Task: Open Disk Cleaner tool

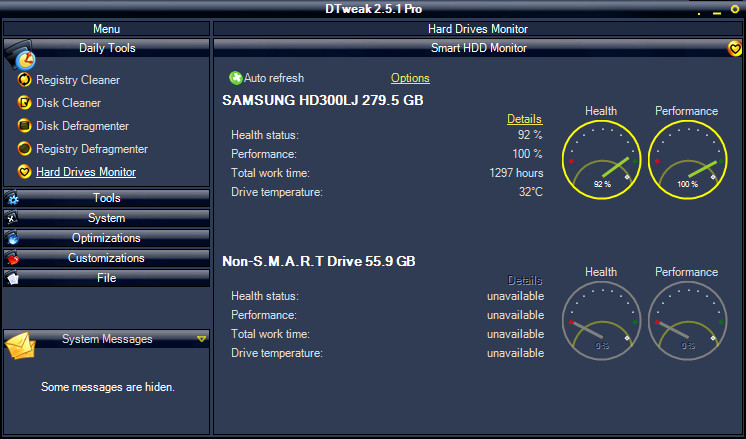Action: [69, 103]
